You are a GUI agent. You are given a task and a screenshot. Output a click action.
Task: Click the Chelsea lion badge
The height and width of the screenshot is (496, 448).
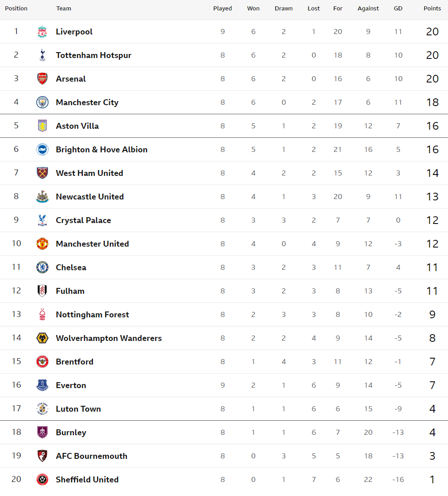42,267
